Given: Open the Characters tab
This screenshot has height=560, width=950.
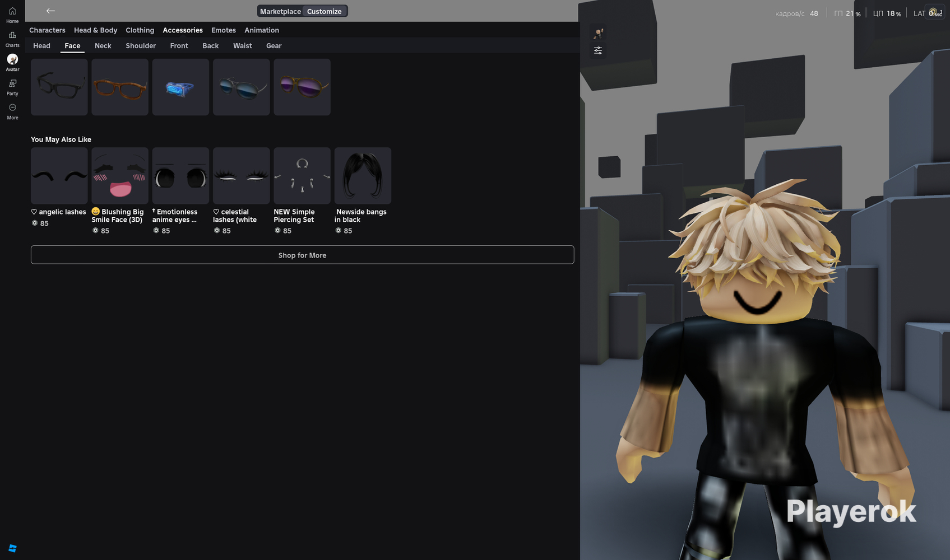Looking at the screenshot, I should pyautogui.click(x=47, y=30).
